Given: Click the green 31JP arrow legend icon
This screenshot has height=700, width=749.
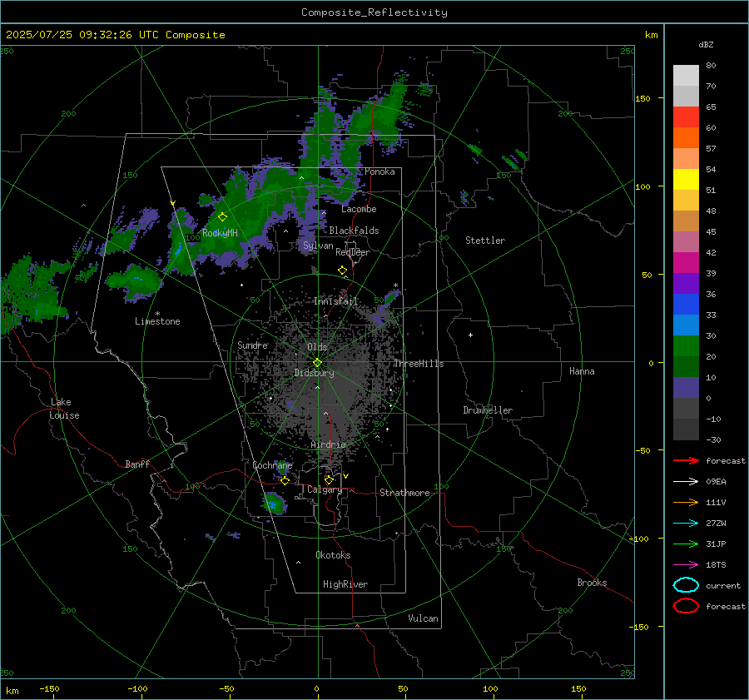Looking at the screenshot, I should [686, 544].
